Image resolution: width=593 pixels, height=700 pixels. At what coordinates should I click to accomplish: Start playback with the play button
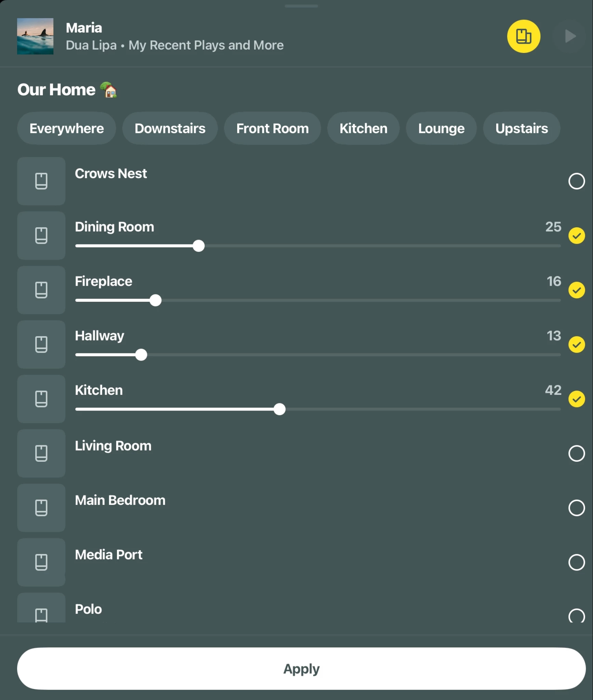point(569,36)
